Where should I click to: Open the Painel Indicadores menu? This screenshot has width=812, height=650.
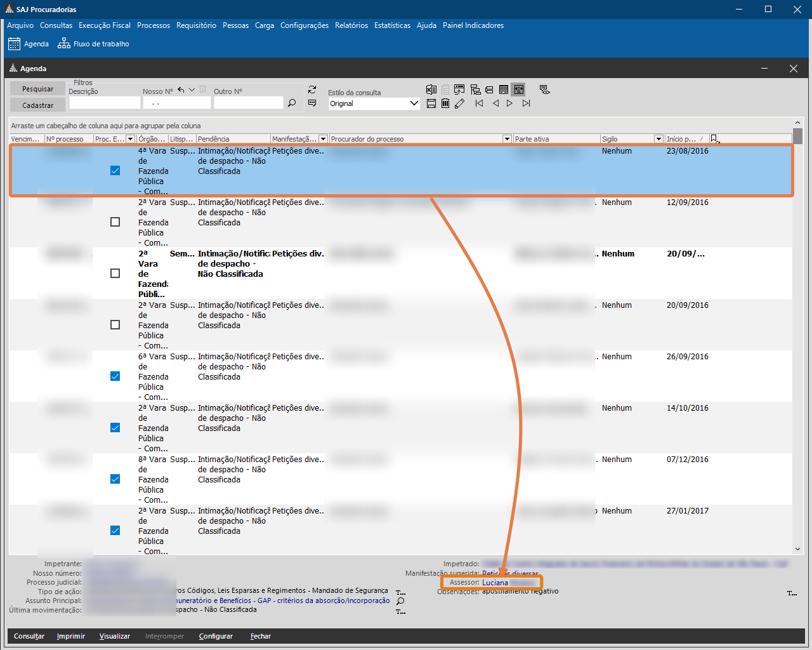473,25
